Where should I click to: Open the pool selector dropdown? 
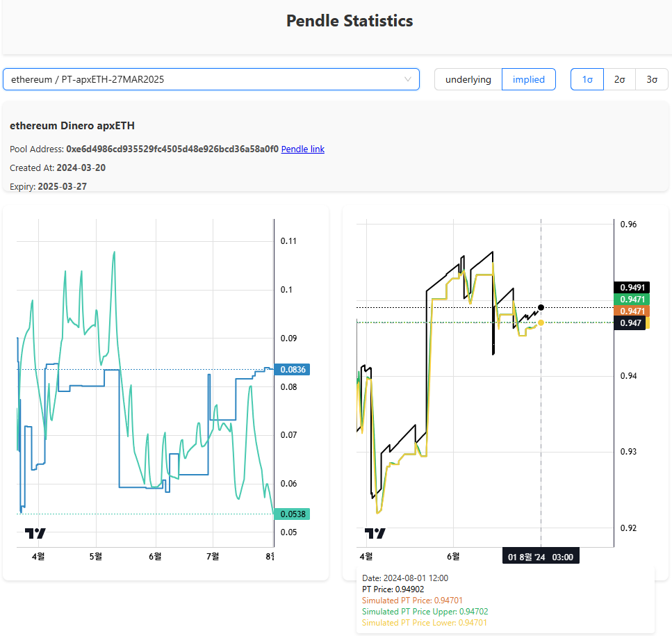point(211,79)
